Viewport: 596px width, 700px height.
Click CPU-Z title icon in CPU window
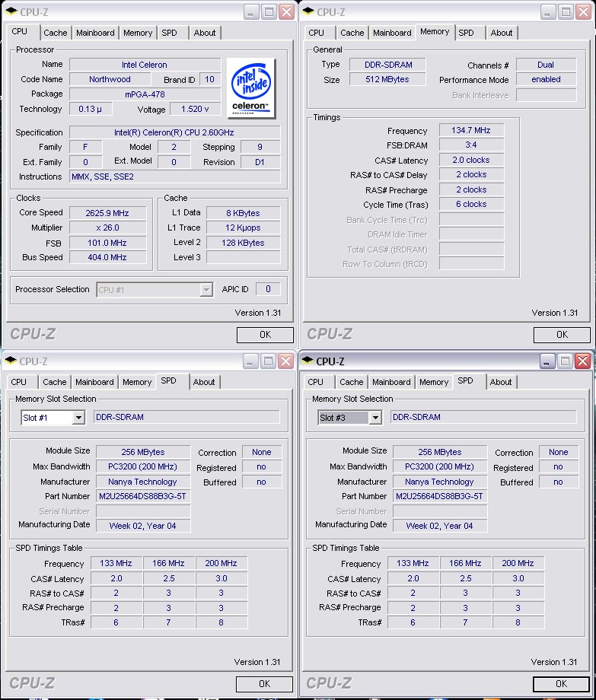[x=11, y=11]
